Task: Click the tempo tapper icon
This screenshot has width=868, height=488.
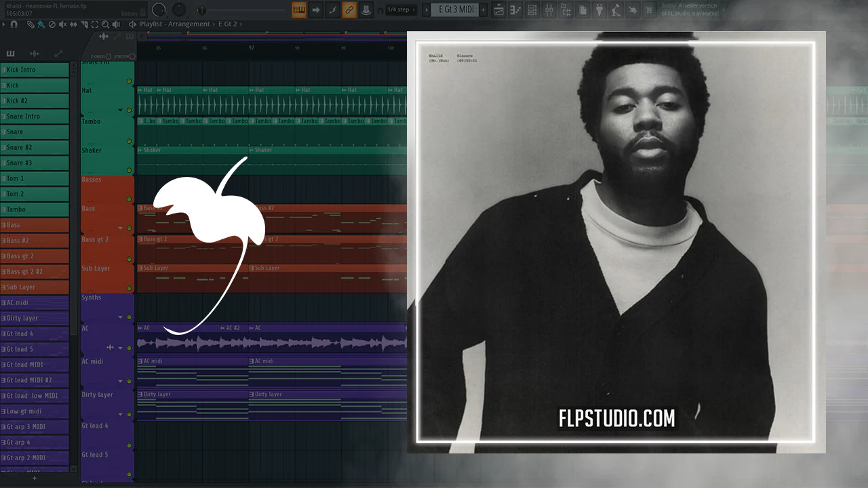Action: [x=616, y=9]
